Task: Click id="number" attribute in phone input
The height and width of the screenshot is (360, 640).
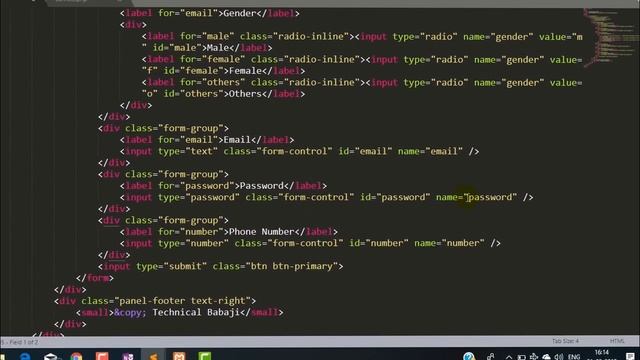Action: pos(379,243)
